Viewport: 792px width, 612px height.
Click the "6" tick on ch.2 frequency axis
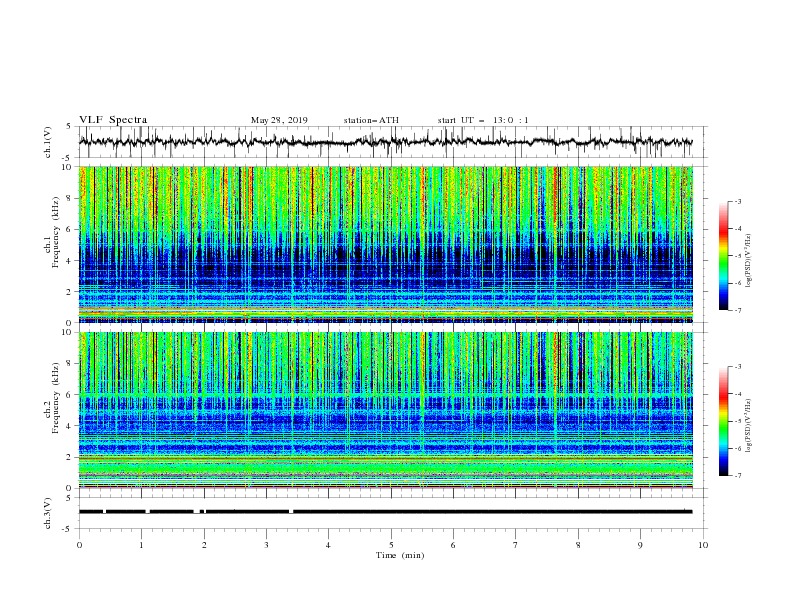(x=70, y=395)
